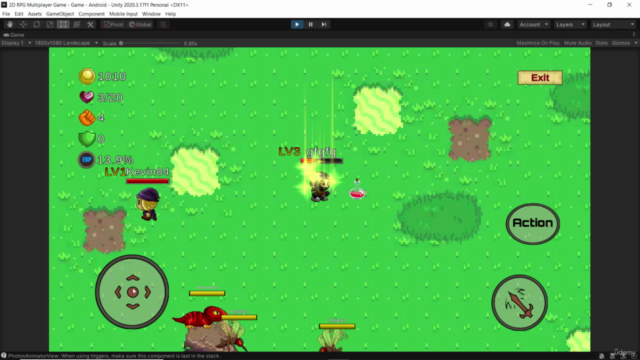640x360 pixels.
Task: Select the Scale tool
Action: click(x=50, y=24)
